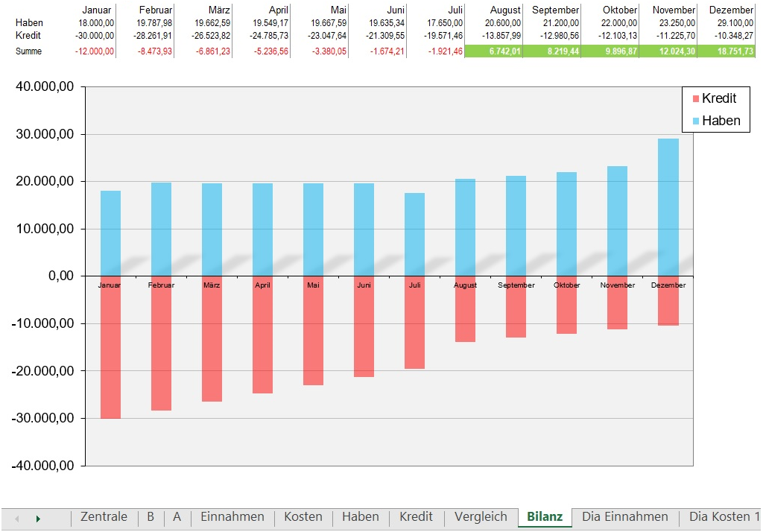Click the sheet tab scroll left arrow
Viewport: 766px width, 532px height.
[x=17, y=518]
